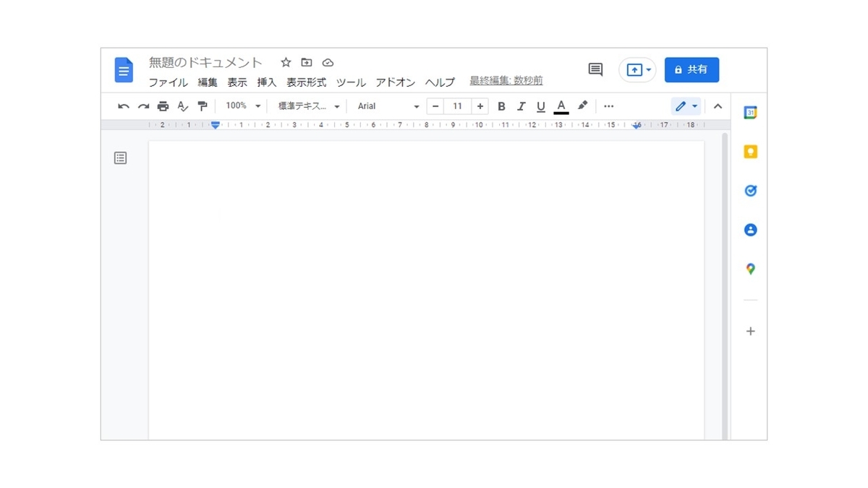Screen dimensions: 868x488
Task: Open Google Maps in side panel
Action: (x=751, y=269)
